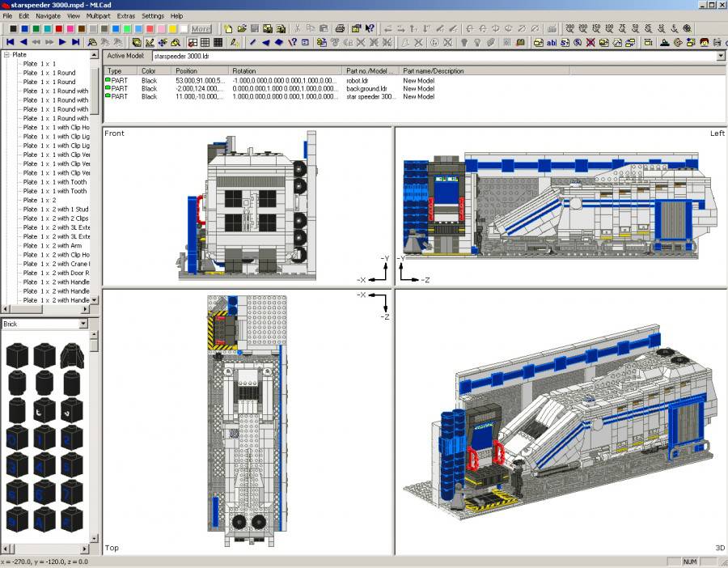Click the brick preview scroll-right arrow
The height and width of the screenshot is (568, 728).
point(85,549)
